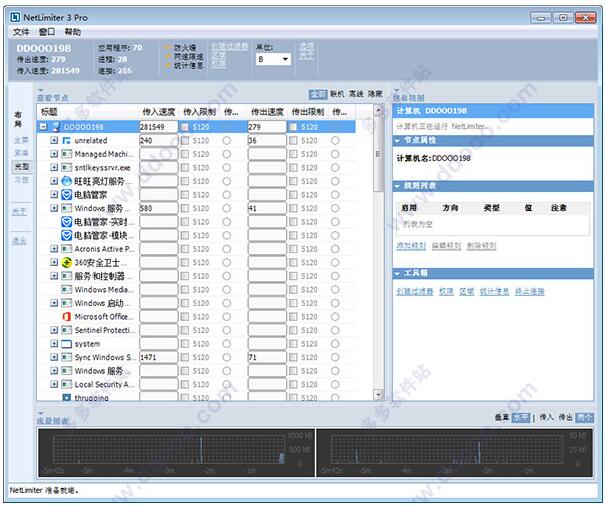Click the DDOOO198 computer node icon
The width and height of the screenshot is (605, 506).
[x=55, y=127]
